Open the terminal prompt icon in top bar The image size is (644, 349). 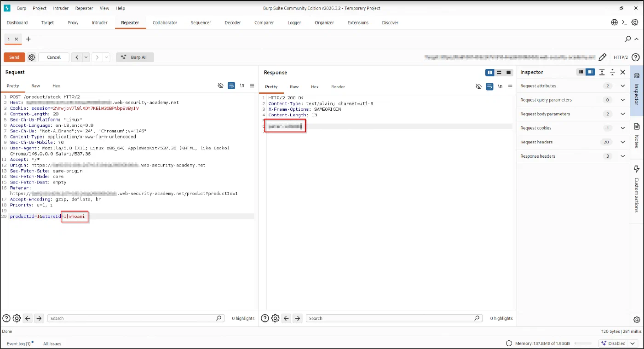coord(624,22)
